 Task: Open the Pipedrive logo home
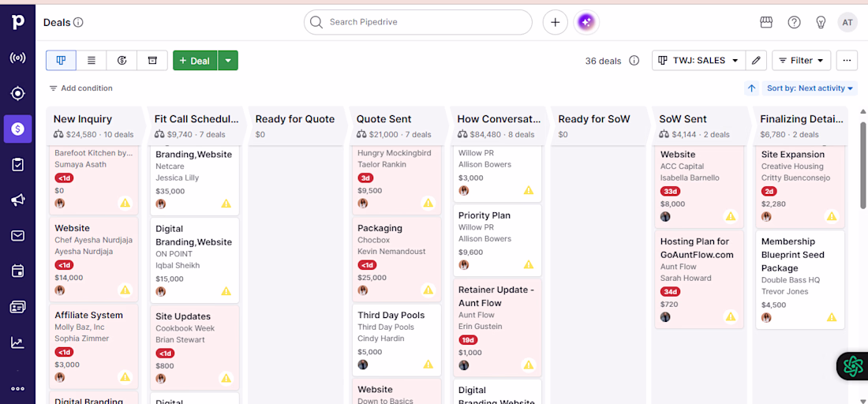[x=17, y=21]
